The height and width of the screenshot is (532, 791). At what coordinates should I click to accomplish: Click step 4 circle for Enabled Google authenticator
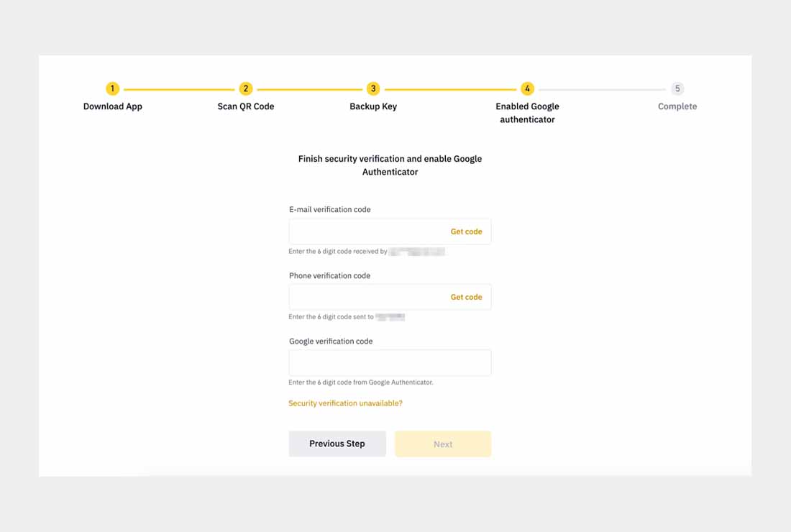point(527,88)
